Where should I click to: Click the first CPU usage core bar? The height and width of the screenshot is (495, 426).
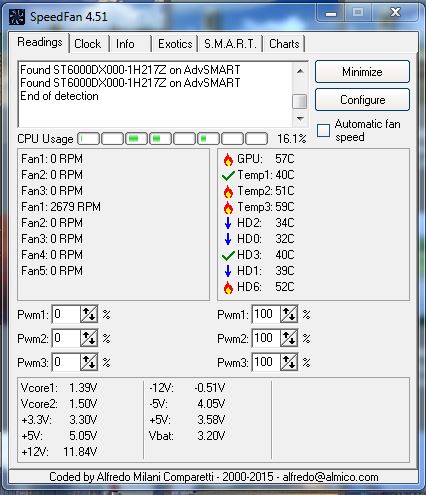coord(88,138)
